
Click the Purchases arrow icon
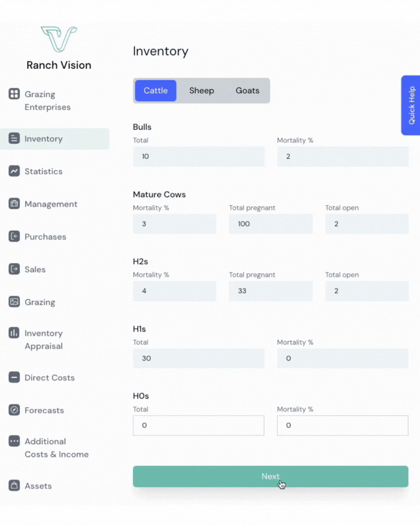point(14,237)
